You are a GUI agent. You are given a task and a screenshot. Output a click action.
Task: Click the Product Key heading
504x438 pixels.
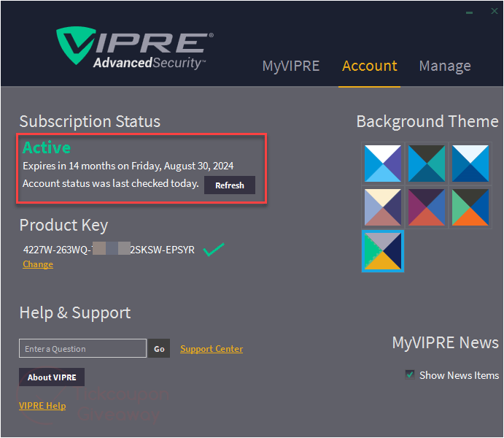tap(63, 225)
